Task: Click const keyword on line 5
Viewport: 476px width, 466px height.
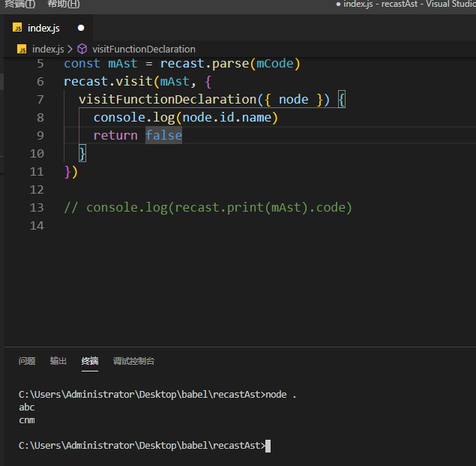Action: (82, 64)
